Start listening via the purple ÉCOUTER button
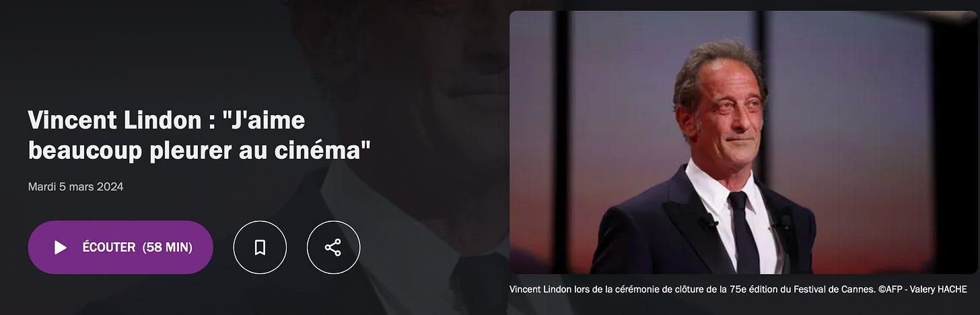Image resolution: width=980 pixels, height=315 pixels. coord(120,247)
